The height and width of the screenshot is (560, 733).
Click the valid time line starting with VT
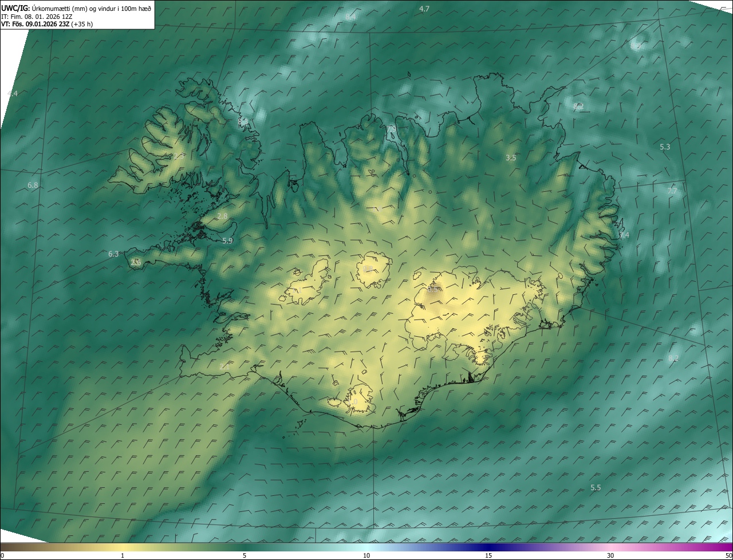(x=47, y=24)
